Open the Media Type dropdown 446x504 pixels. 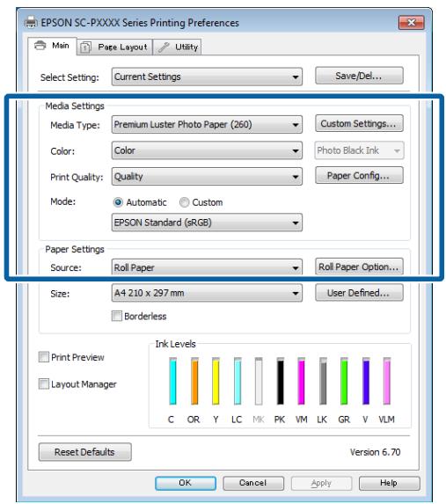click(207, 124)
